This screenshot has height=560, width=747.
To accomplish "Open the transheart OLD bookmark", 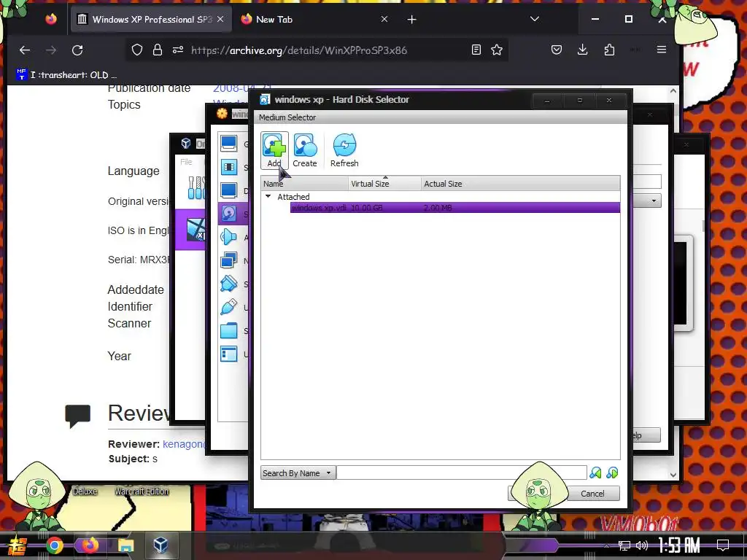I will click(x=66, y=75).
